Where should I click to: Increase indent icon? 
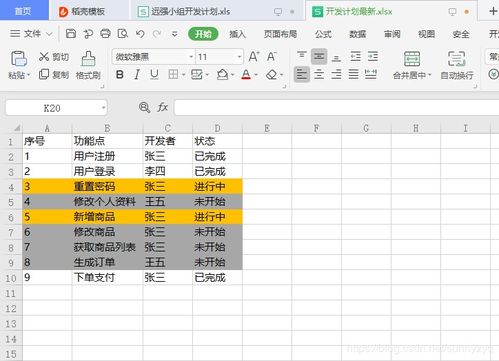373,56
